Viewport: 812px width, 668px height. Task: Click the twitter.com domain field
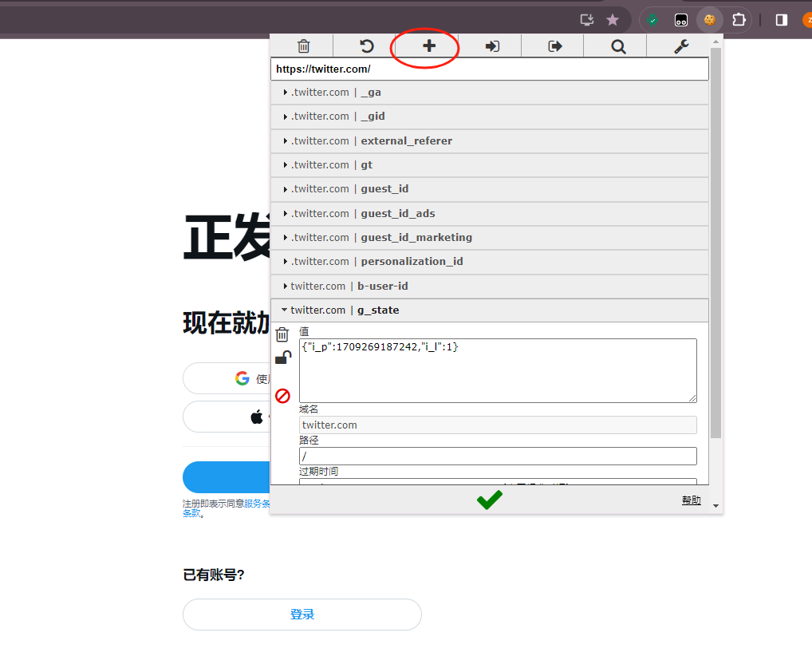pos(498,425)
